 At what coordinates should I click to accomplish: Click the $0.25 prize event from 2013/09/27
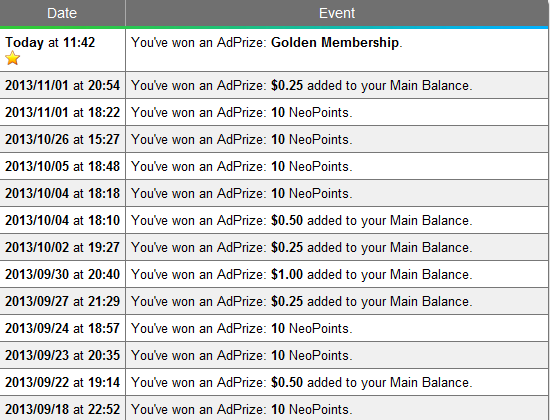302,301
